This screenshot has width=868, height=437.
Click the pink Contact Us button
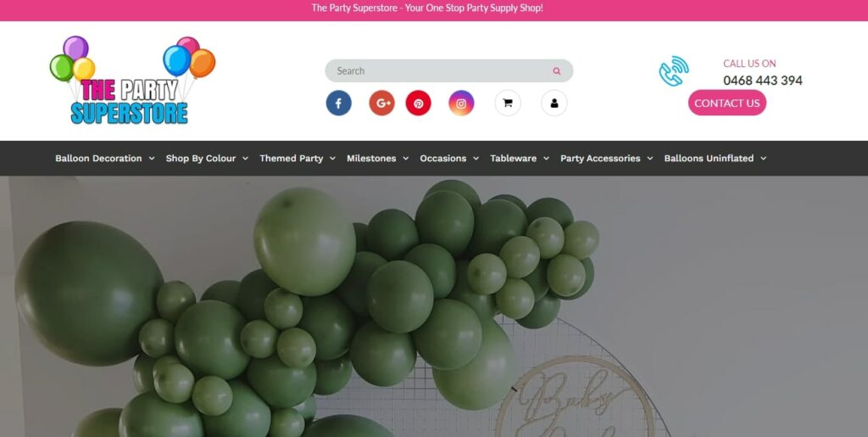[x=726, y=103]
